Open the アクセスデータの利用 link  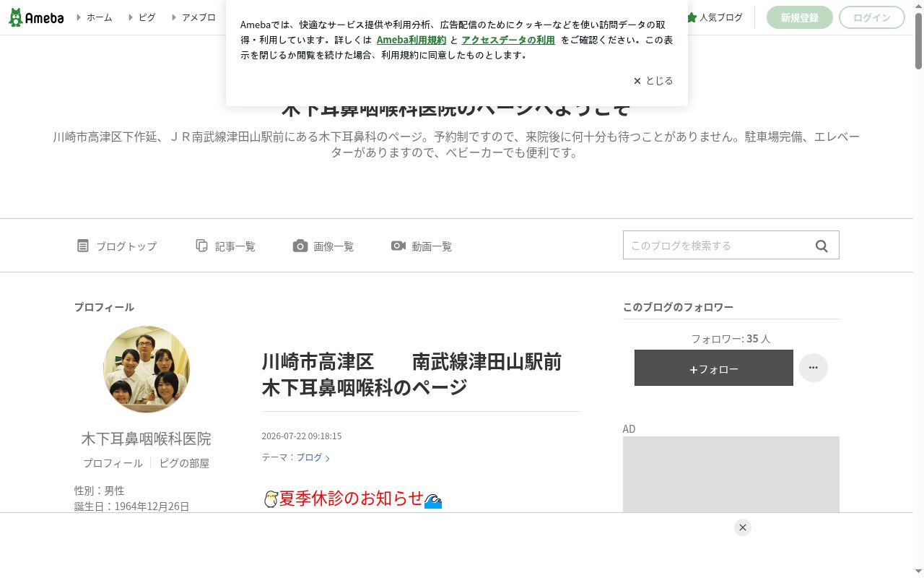pos(508,40)
